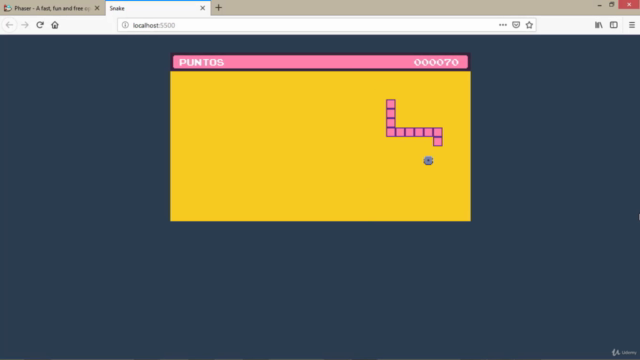This screenshot has height=360, width=640.
Task: Click the 000070 score value
Action: 436,62
